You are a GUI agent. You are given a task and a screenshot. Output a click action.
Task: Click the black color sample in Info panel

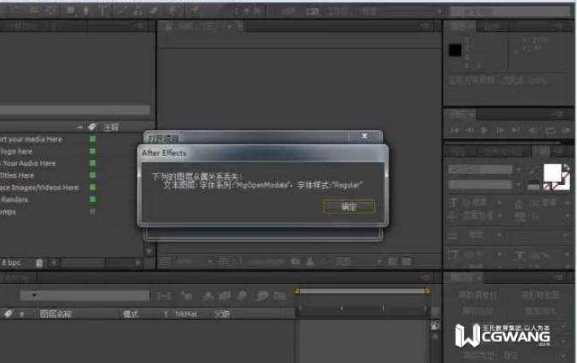coord(455,50)
